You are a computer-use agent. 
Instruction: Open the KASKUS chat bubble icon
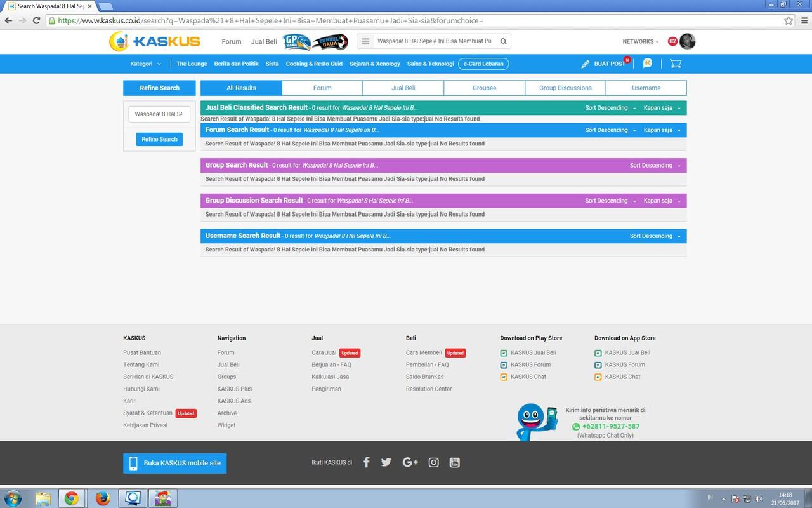647,63
